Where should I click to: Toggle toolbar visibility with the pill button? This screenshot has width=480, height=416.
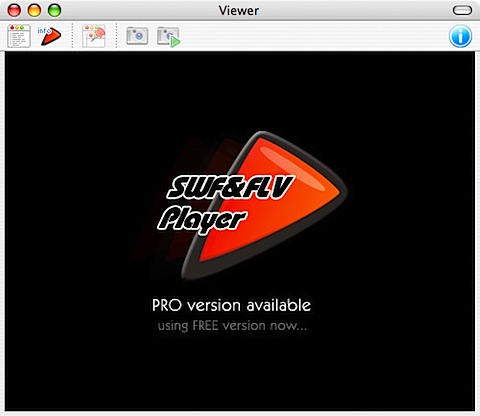click(x=462, y=10)
